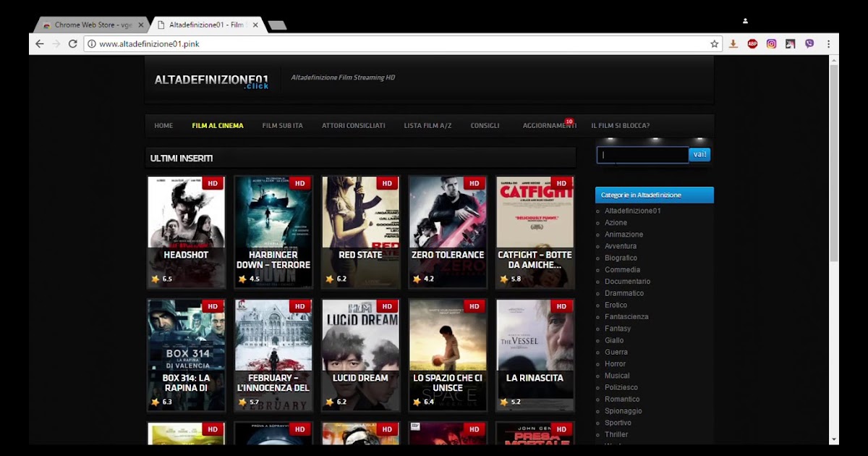Open the Instagram extension icon
The image size is (868, 456).
(x=772, y=44)
